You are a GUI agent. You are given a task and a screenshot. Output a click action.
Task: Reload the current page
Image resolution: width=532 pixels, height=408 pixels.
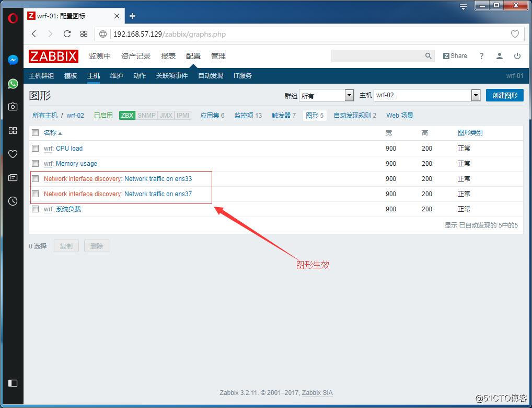67,33
